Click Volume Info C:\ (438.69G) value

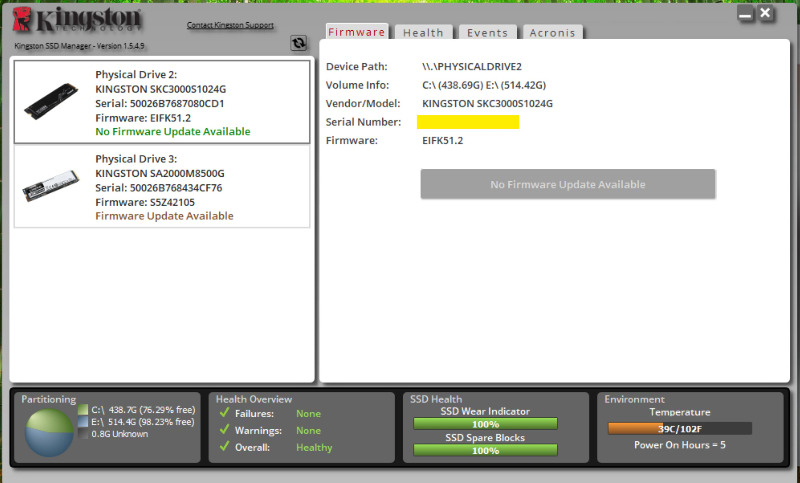(484, 85)
